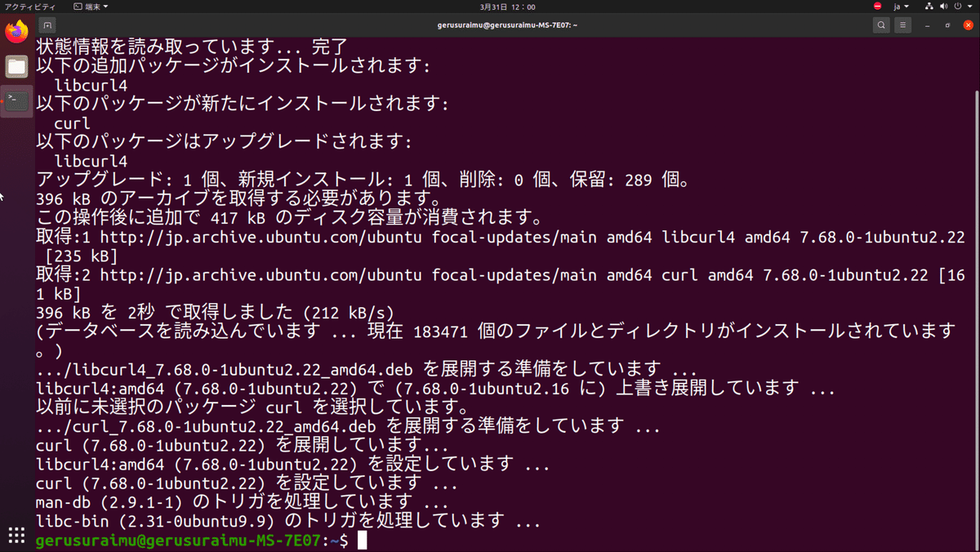Click the アップグレード: 1 個 summary line
980x552 pixels.
pyautogui.click(x=363, y=181)
